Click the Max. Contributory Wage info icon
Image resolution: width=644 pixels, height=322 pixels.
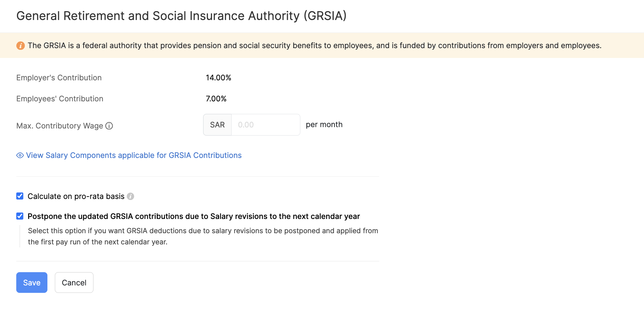point(109,126)
